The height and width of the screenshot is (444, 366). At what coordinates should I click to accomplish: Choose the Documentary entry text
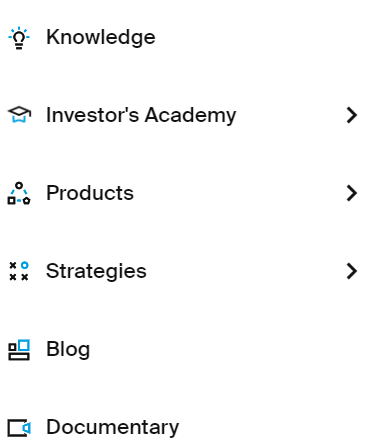(113, 428)
